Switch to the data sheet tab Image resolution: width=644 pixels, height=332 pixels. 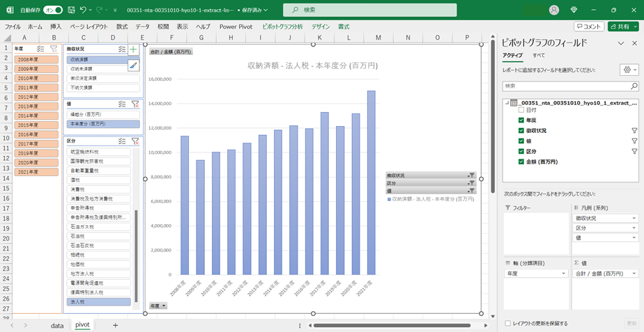coord(57,325)
